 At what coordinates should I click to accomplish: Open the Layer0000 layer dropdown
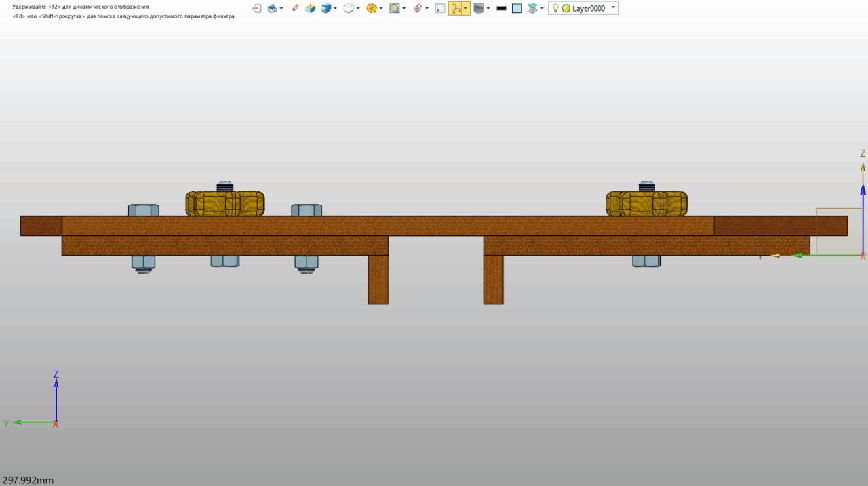pyautogui.click(x=614, y=8)
